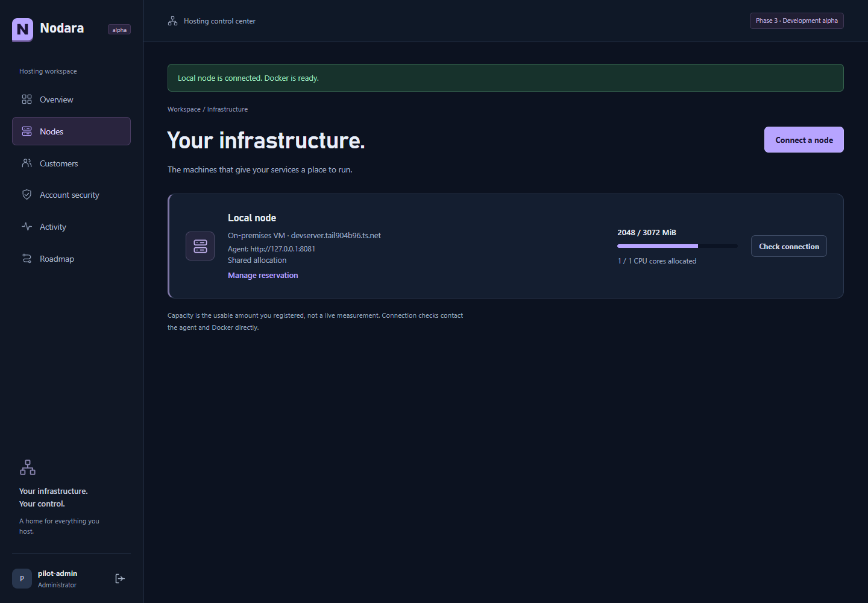Click the Nodara brand name
Screen dimensions: 868x603
pos(62,28)
